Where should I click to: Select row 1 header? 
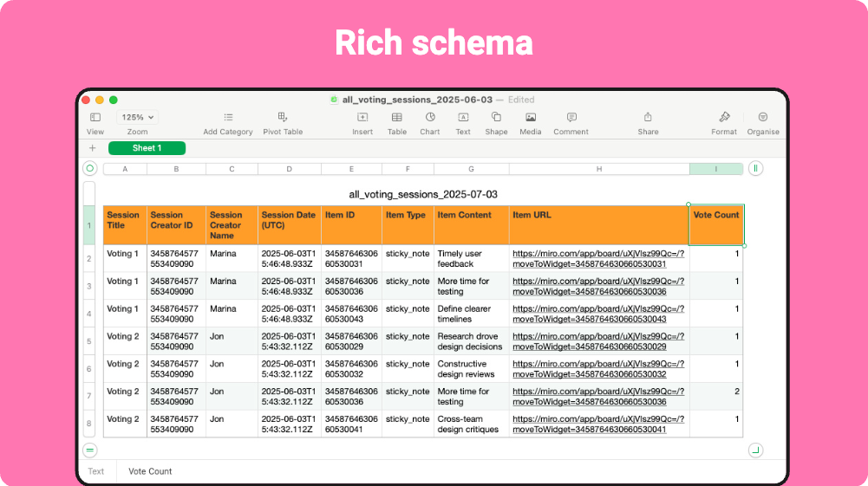click(88, 225)
